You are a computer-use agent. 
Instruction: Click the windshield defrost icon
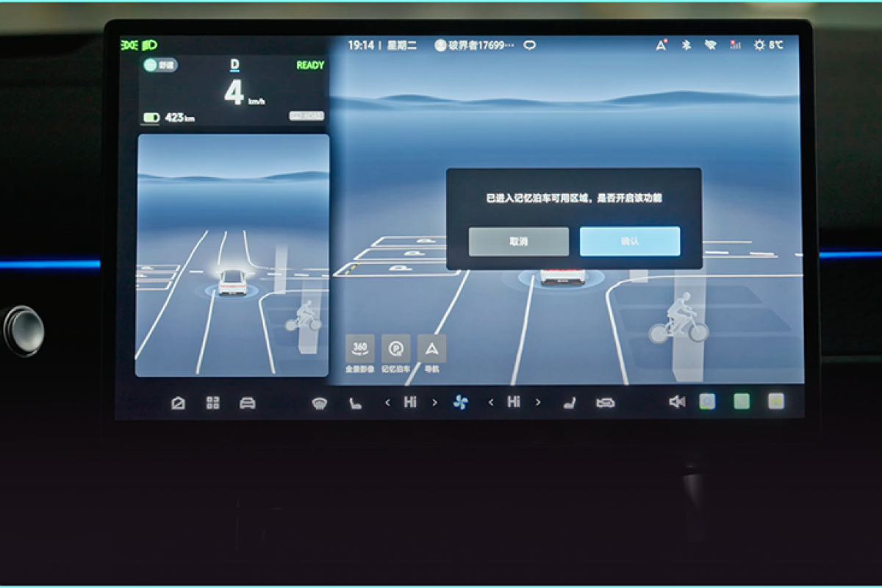pos(319,403)
